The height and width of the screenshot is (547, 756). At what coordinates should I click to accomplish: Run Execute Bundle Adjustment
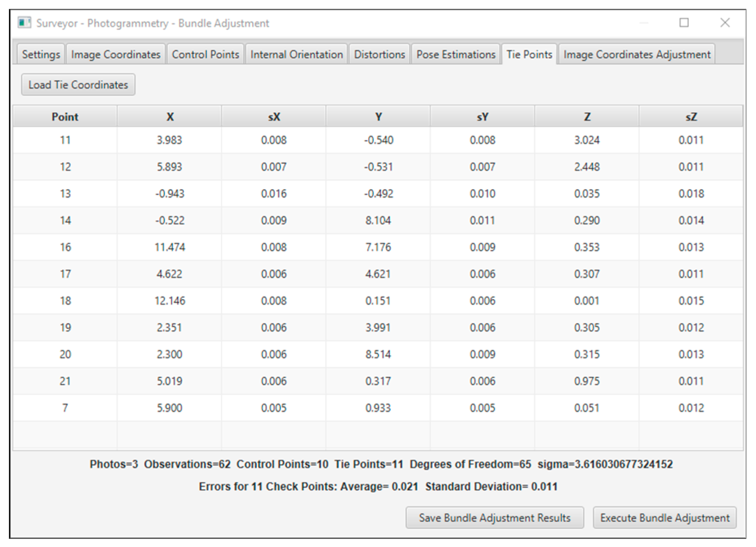[x=664, y=518]
